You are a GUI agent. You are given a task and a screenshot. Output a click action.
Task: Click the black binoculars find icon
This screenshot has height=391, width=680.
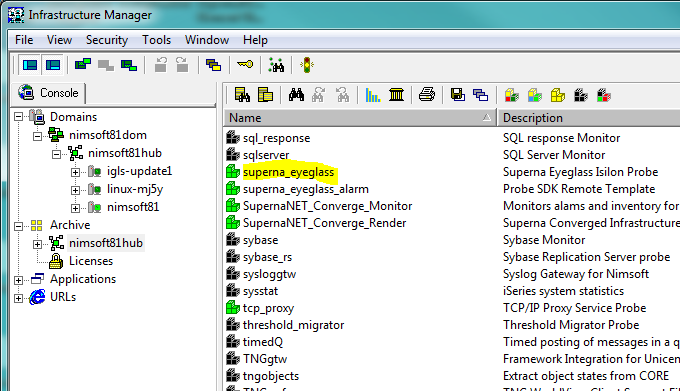(x=296, y=94)
